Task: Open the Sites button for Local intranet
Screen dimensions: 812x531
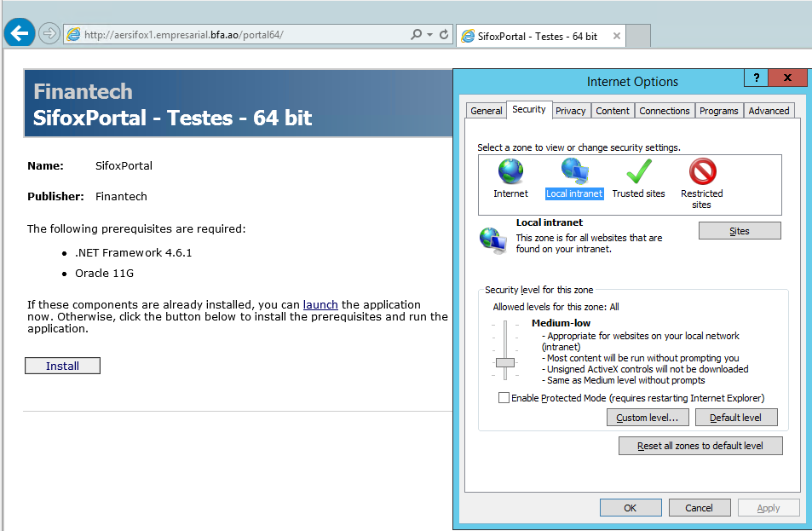Action: (x=740, y=231)
